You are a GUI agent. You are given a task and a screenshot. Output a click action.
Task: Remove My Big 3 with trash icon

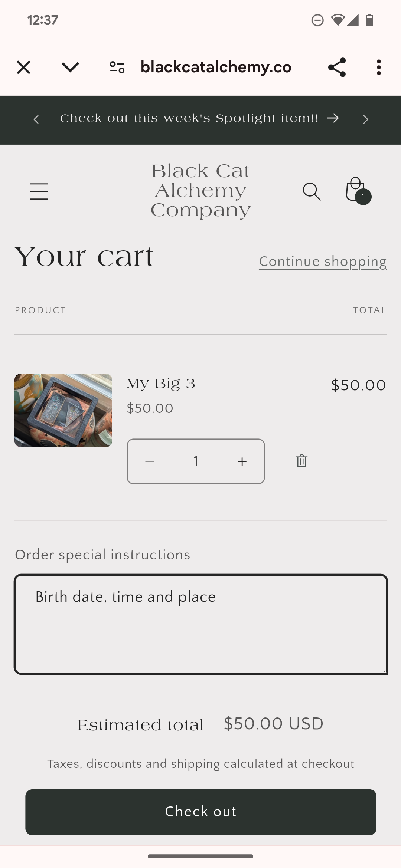[x=301, y=461]
